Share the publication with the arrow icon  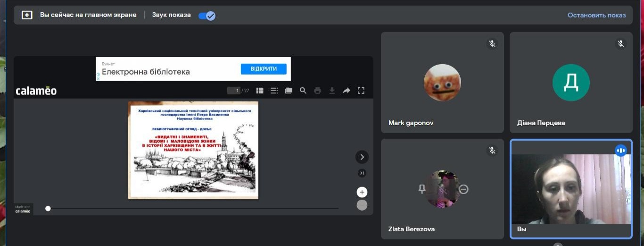(347, 91)
